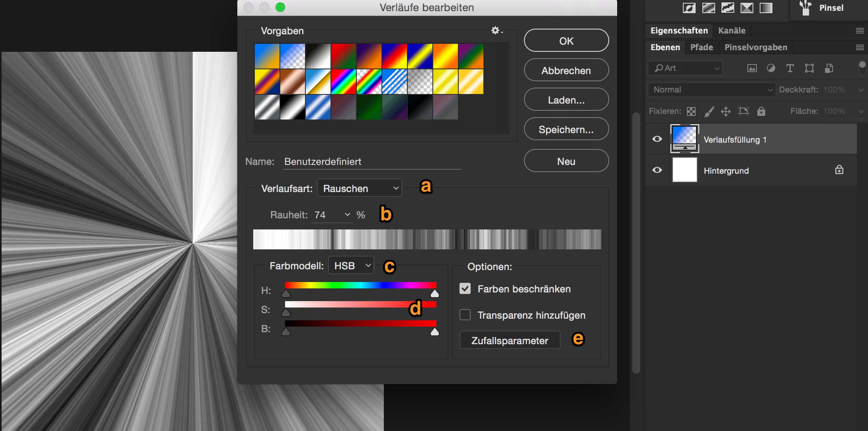Expand the Normal blend mode dropdown
Viewport: 868px width, 431px height.
[x=712, y=90]
